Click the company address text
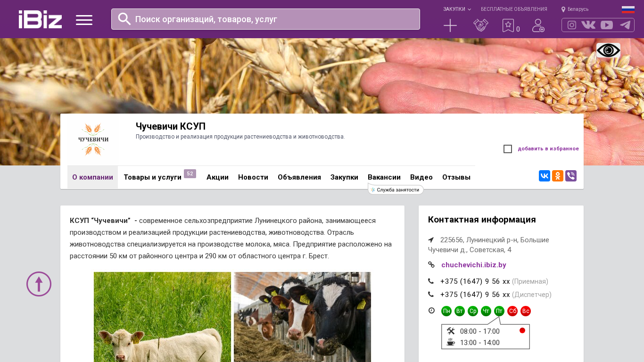 point(488,245)
